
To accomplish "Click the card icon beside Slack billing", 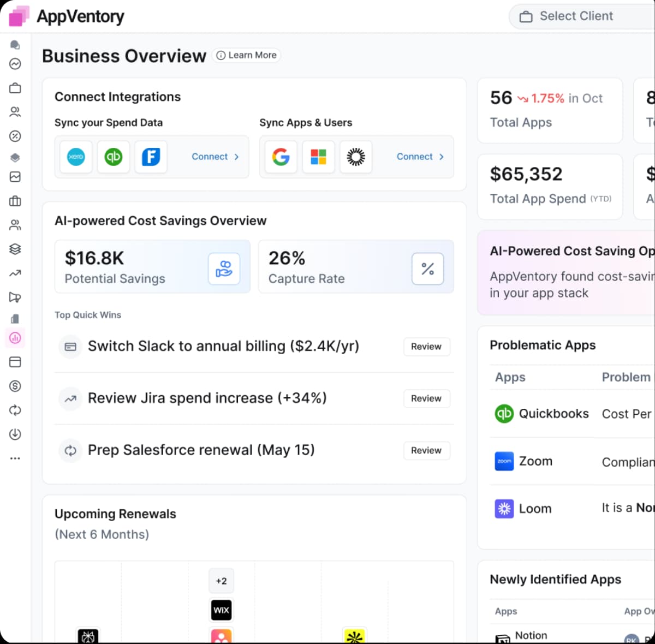I will [x=70, y=347].
